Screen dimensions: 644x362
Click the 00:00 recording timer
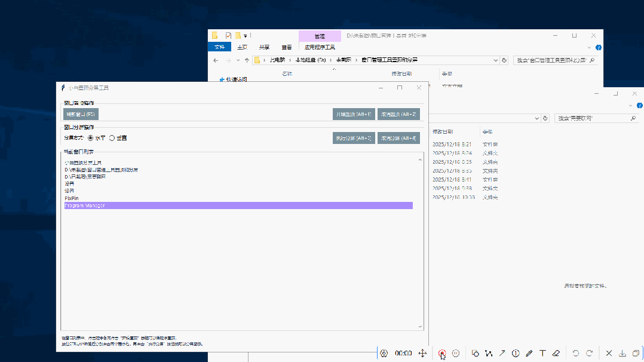coord(403,354)
